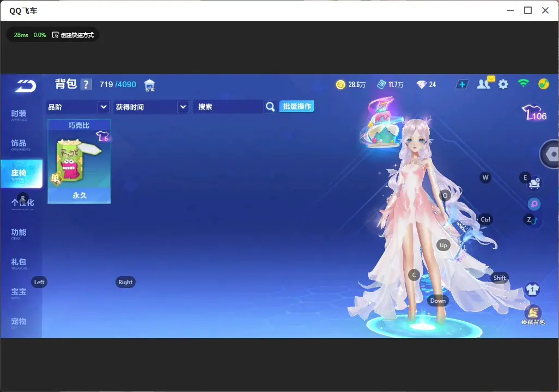The width and height of the screenshot is (559, 392).
Task: Open the wardrobe shirt icon showing 106
Action: pyautogui.click(x=534, y=113)
